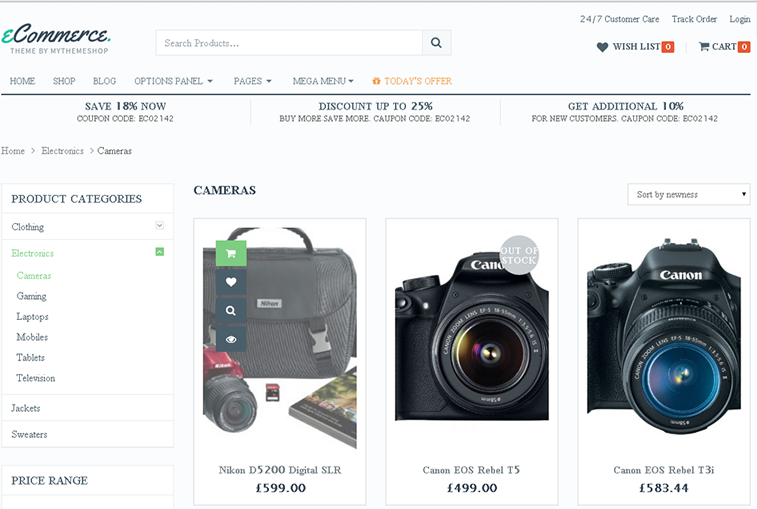Click the eCommerce logo
Viewport: 757px width, 509px height.
coord(56,38)
